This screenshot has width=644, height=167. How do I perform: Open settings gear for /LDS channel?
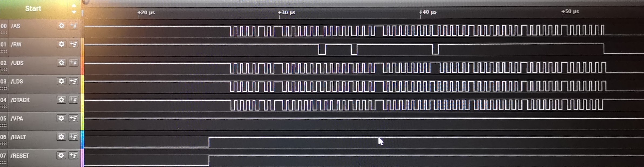point(61,81)
